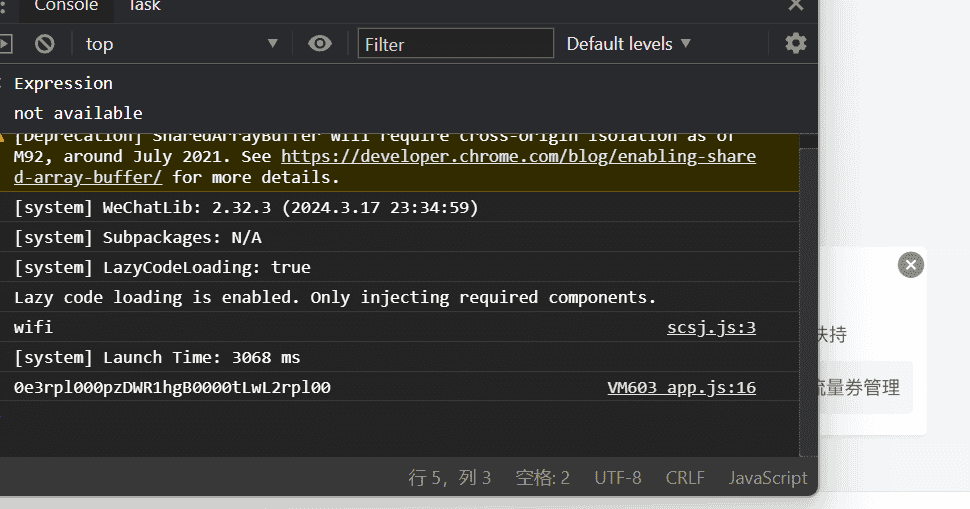The height and width of the screenshot is (509, 970).
Task: Open console settings gear
Action: click(795, 43)
